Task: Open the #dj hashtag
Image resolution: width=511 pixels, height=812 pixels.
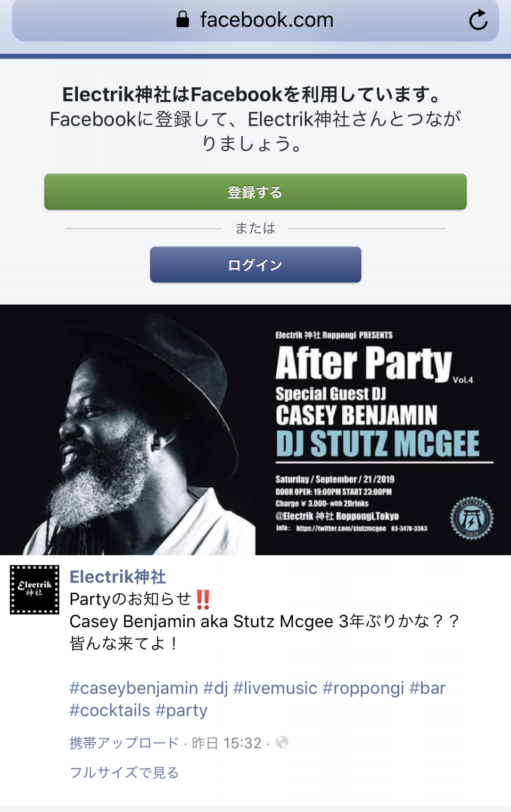Action: [216, 688]
